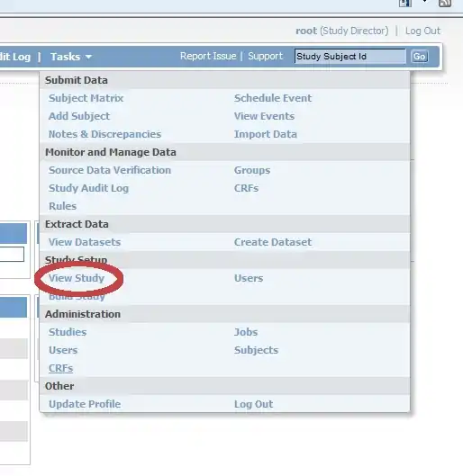
Task: Click the Study Subject Id search field
Action: (350, 57)
